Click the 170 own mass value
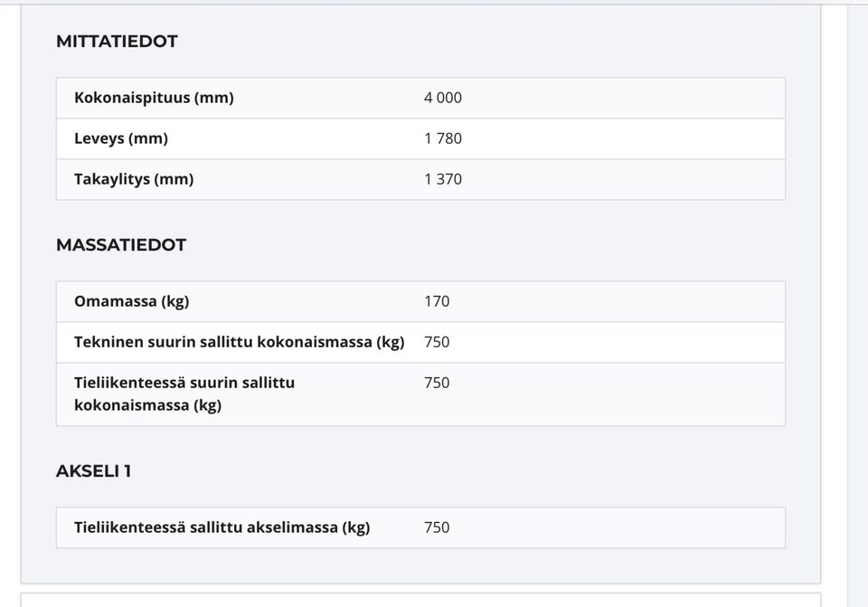Image resolution: width=868 pixels, height=607 pixels. [x=437, y=301]
